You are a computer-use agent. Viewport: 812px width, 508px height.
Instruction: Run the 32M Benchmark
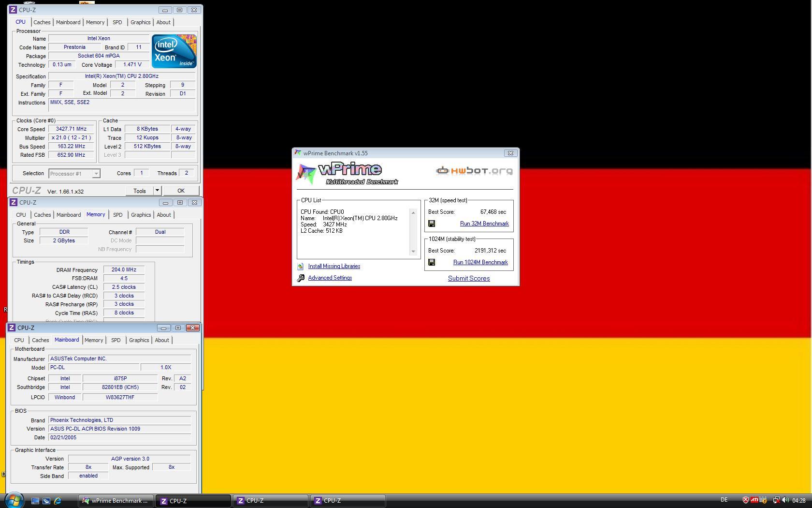(x=484, y=224)
